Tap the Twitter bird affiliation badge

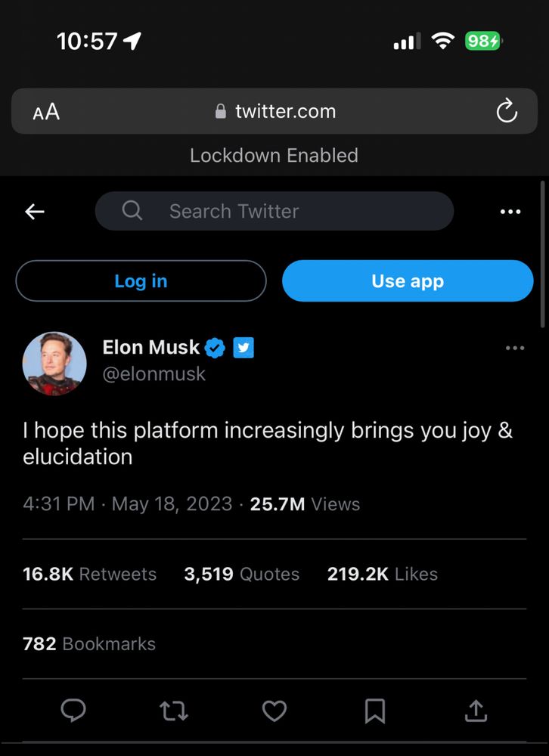coord(243,348)
